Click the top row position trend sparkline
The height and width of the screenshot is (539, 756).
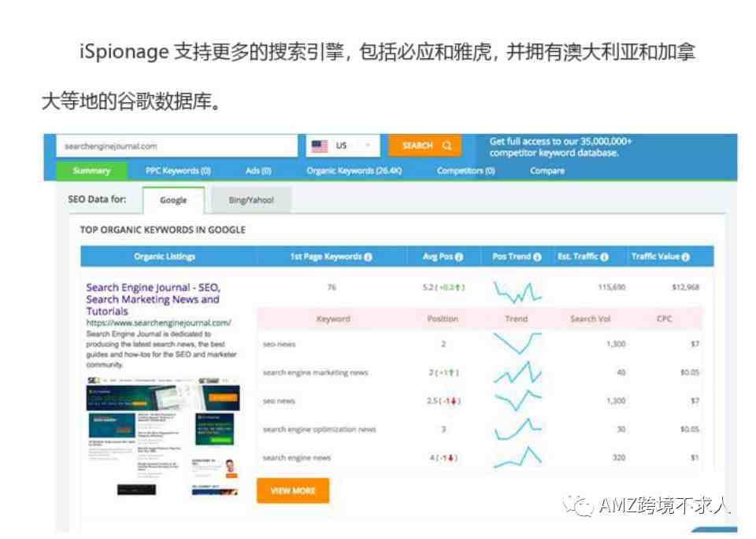tap(517, 293)
